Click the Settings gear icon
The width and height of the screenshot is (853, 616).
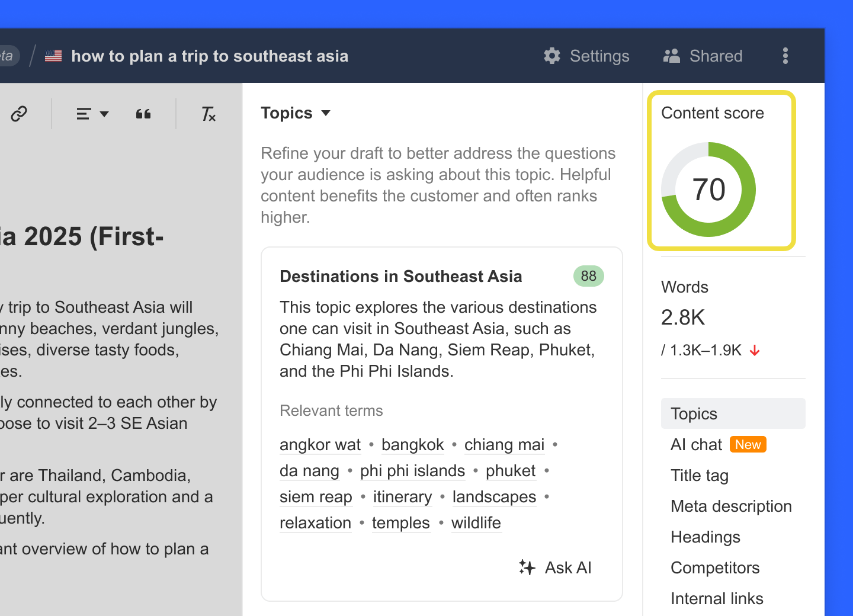point(552,56)
